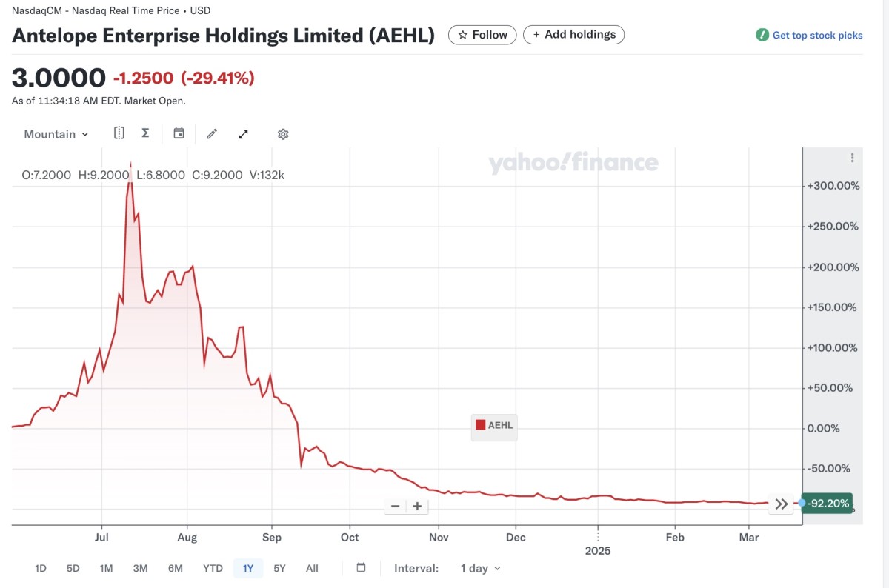Open the Mountain chart type dropdown
The image size is (889, 588).
pyautogui.click(x=55, y=134)
